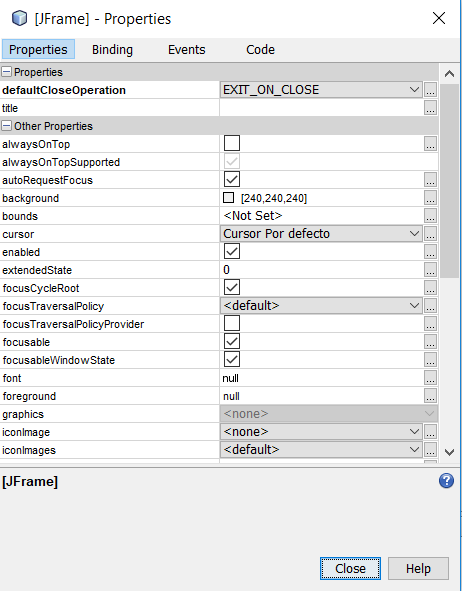Open the ellipsis editor for bounds
The image size is (462, 591).
tap(430, 216)
